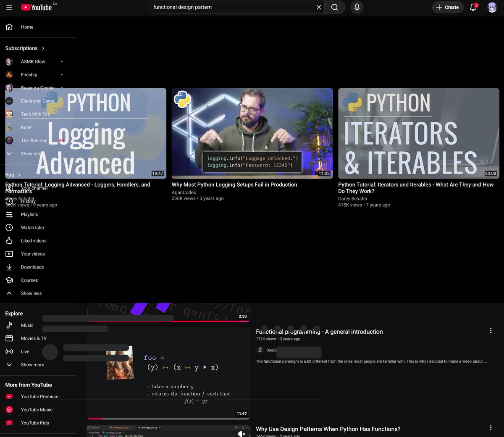Go to Home in the sidebar
Viewport: 504px width, 437px height.
38,27
